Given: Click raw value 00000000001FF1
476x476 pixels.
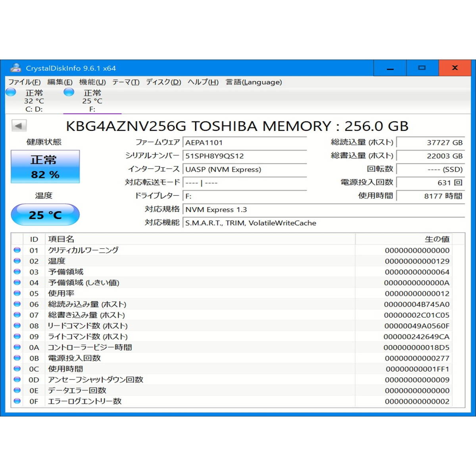Looking at the screenshot, I should (417, 369).
